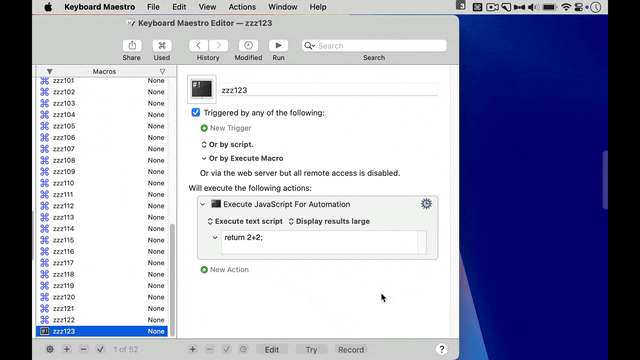Select macro zzz122 in list
Screen dimensions: 640x360
tap(102, 320)
